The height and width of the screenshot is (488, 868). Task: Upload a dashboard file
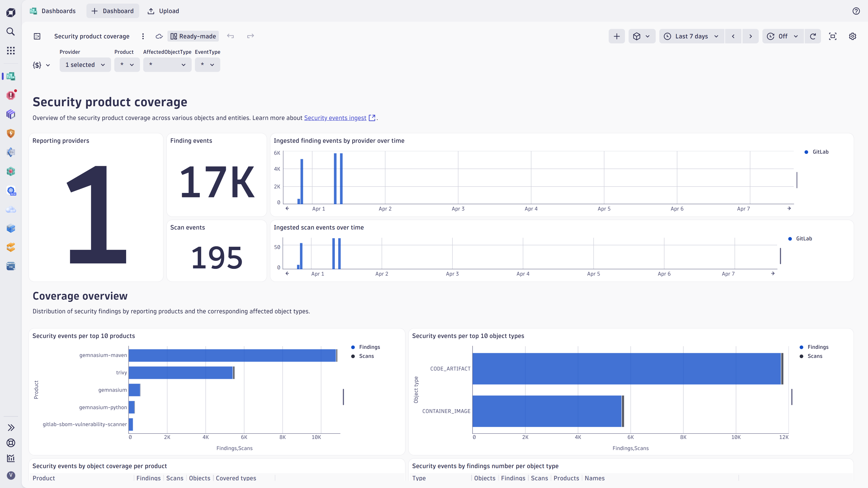click(x=163, y=11)
